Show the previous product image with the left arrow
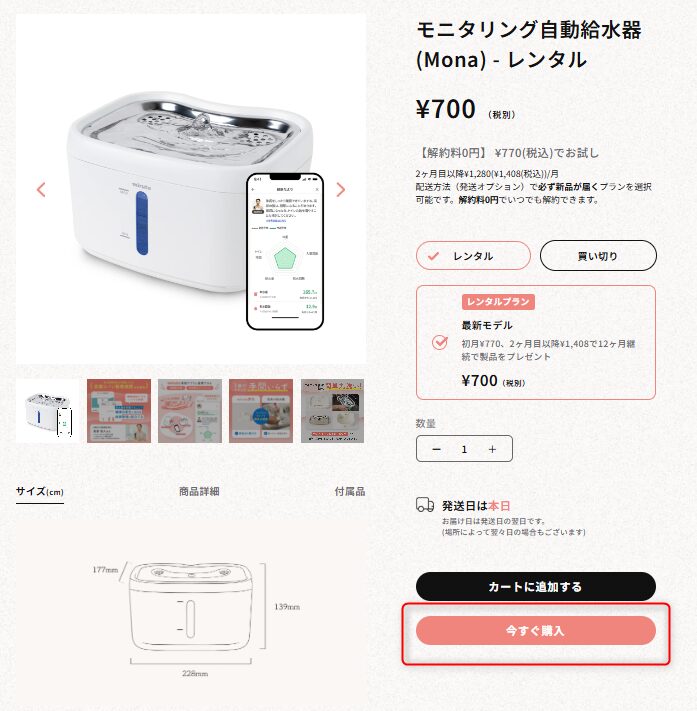 tap(41, 190)
